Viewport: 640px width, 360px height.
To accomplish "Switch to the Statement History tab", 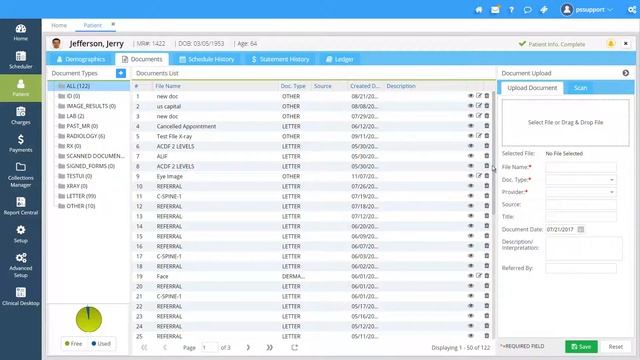I will pos(280,59).
